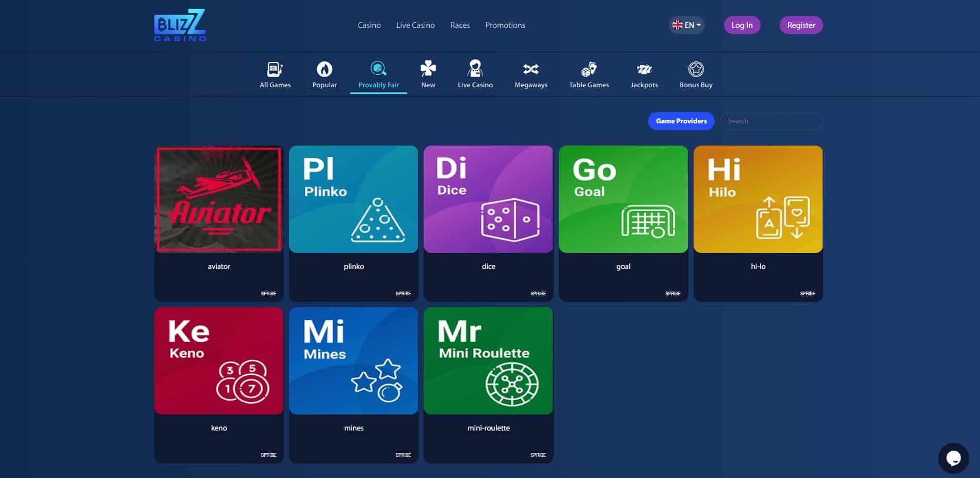Image resolution: width=980 pixels, height=478 pixels.
Task: Click the All Games slot machine icon
Action: pos(275,69)
